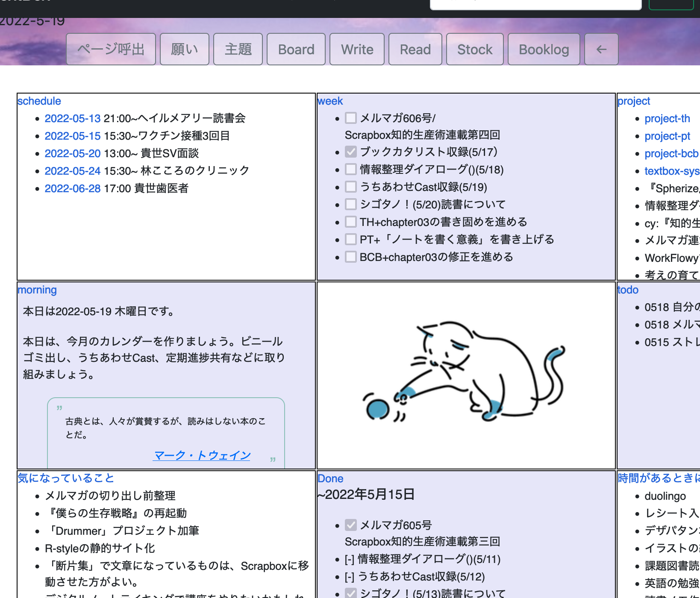Screen dimensions: 700x598
Task: Click the search input field at top
Action: pyautogui.click(x=535, y=3)
